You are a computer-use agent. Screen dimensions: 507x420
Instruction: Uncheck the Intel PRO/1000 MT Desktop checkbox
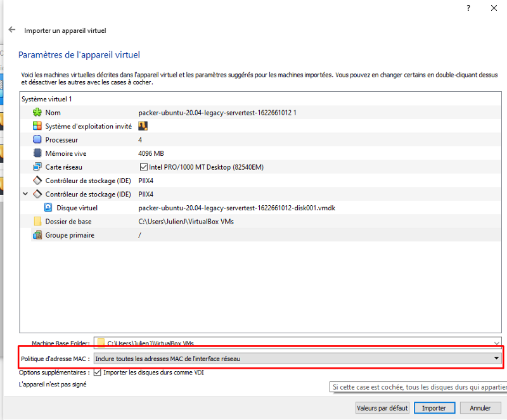143,167
